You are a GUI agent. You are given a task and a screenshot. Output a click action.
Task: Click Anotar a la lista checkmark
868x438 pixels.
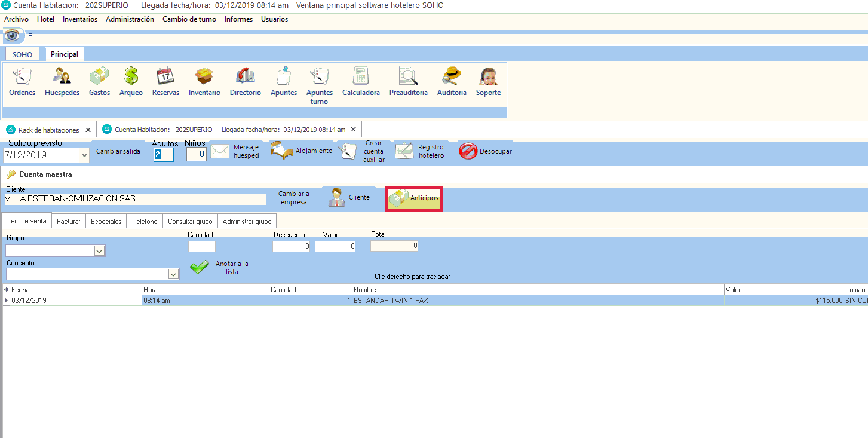point(200,268)
